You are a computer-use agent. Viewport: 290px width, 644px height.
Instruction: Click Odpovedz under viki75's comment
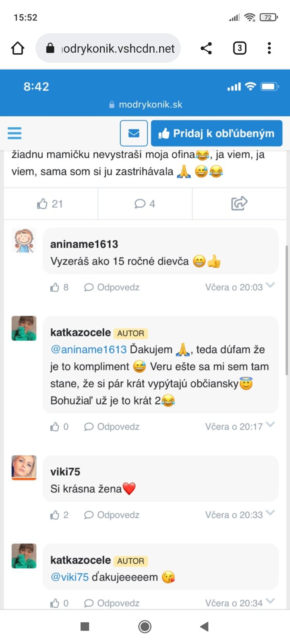point(112,515)
